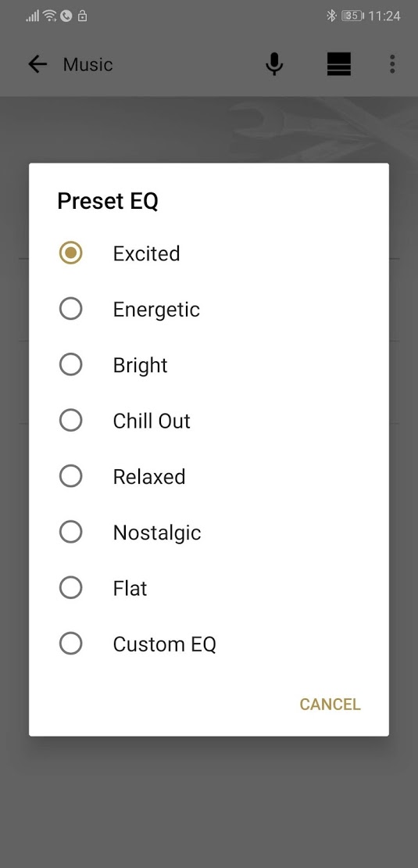The width and height of the screenshot is (418, 868).
Task: Choose the Bright EQ preset
Action: (209, 365)
